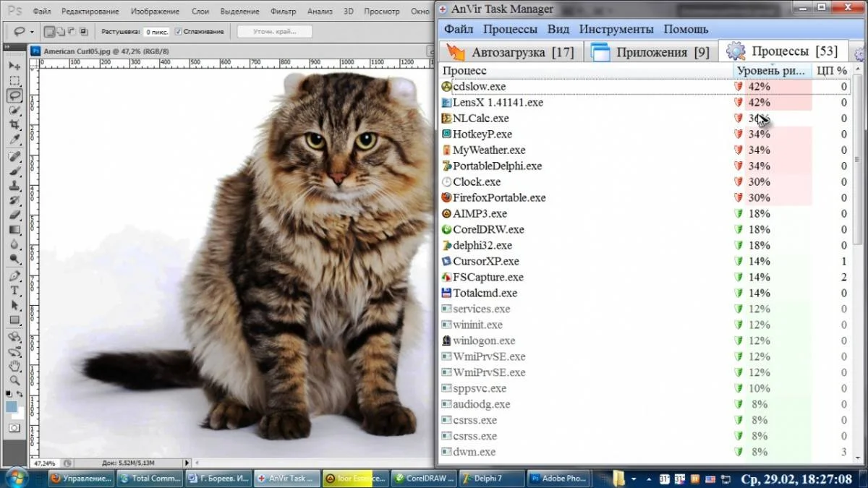Select the Rectangle shape tool

pos(14,320)
